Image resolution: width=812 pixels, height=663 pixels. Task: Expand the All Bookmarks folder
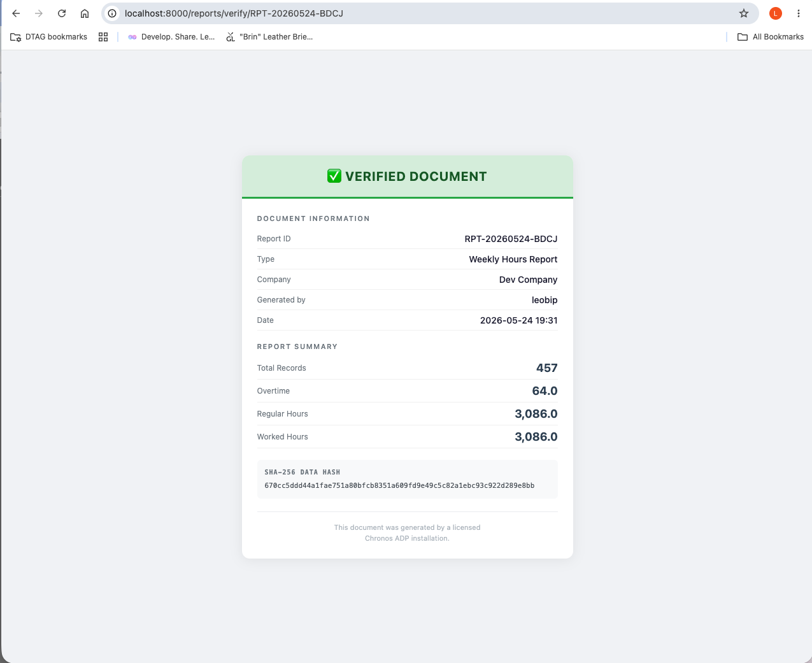click(771, 37)
